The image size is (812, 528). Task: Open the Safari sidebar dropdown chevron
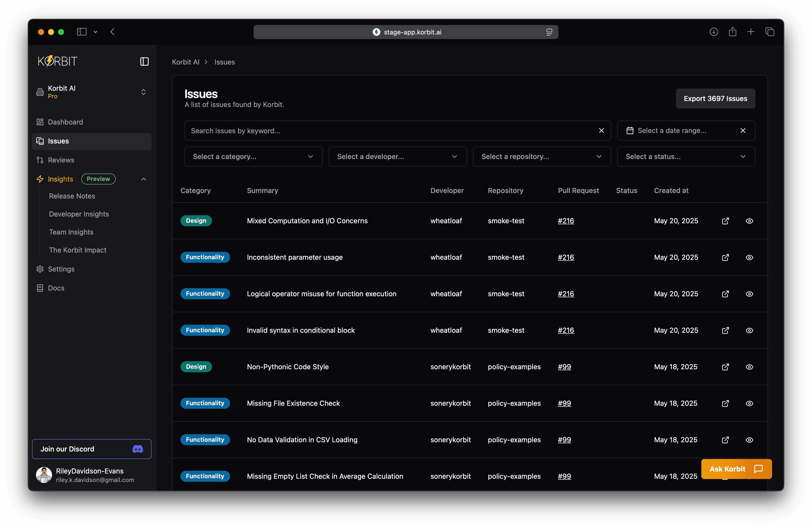[95, 32]
